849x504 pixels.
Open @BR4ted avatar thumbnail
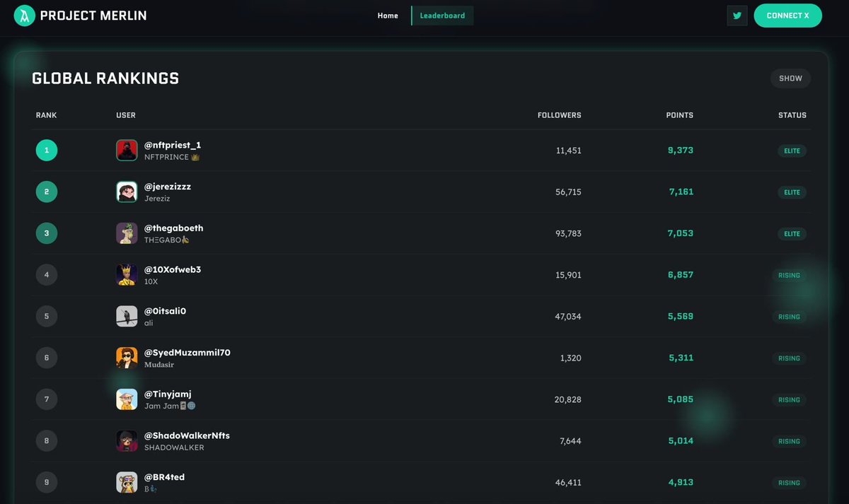point(127,482)
